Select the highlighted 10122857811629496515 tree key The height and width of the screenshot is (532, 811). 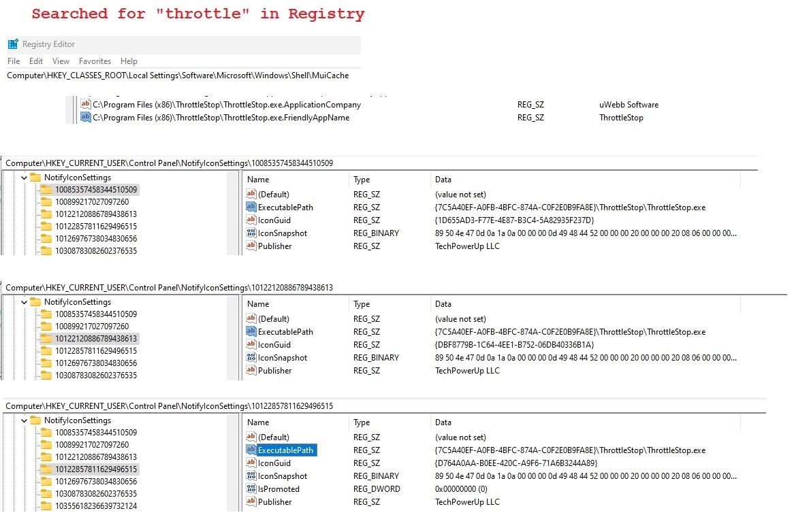(96, 469)
